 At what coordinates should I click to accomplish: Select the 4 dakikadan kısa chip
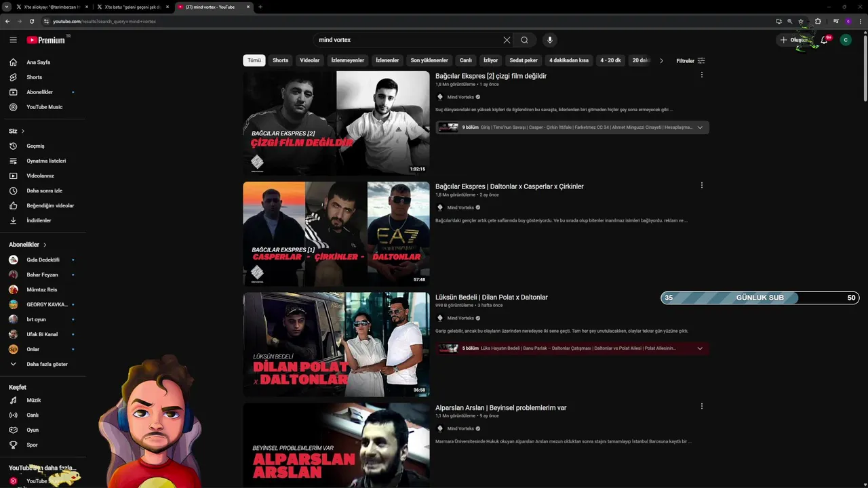click(x=569, y=60)
